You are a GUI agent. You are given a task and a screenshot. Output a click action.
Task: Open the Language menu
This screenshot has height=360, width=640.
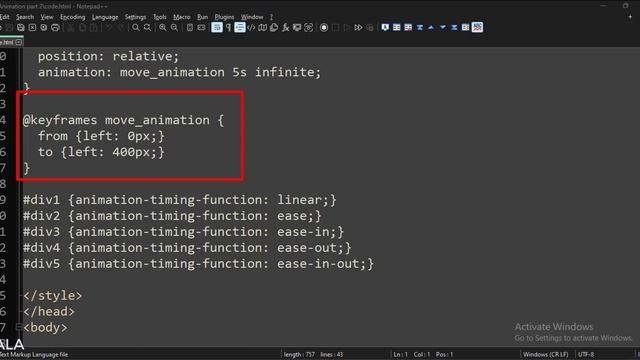click(105, 17)
